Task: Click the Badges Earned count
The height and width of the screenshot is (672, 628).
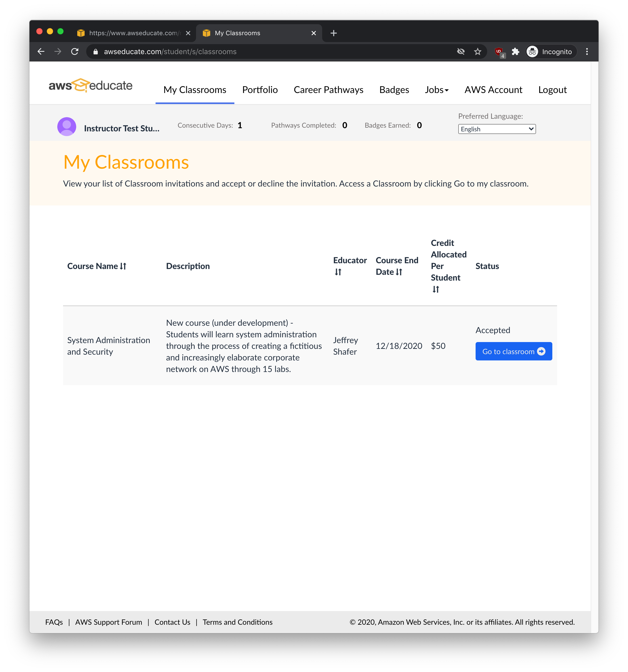Action: click(x=419, y=125)
